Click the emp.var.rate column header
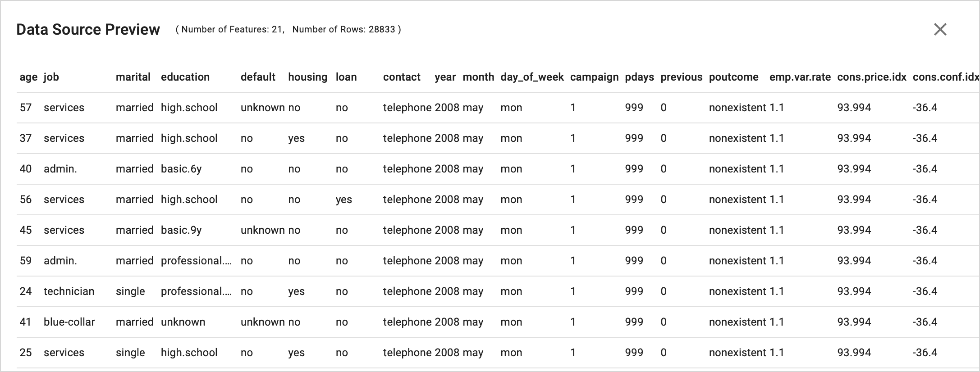The width and height of the screenshot is (980, 372). click(800, 77)
